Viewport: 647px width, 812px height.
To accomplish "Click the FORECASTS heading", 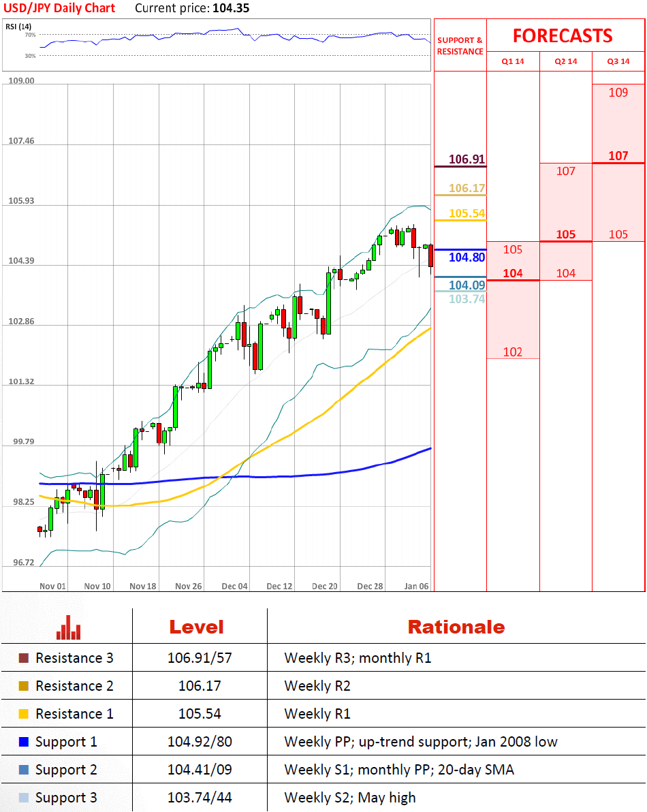I will click(x=563, y=35).
